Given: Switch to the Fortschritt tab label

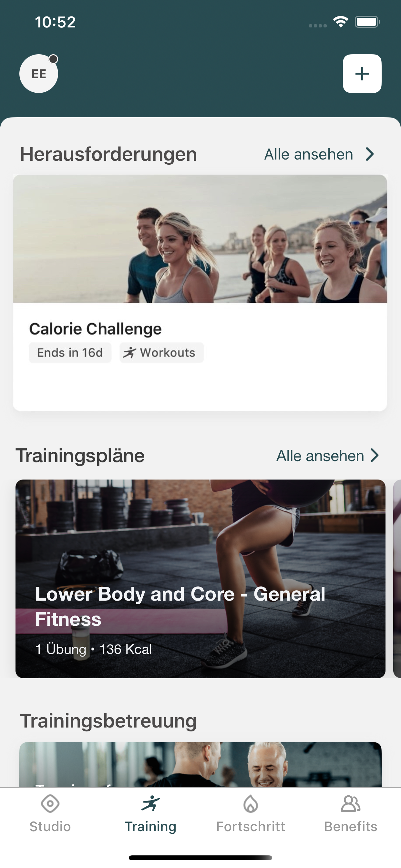Looking at the screenshot, I should [251, 827].
